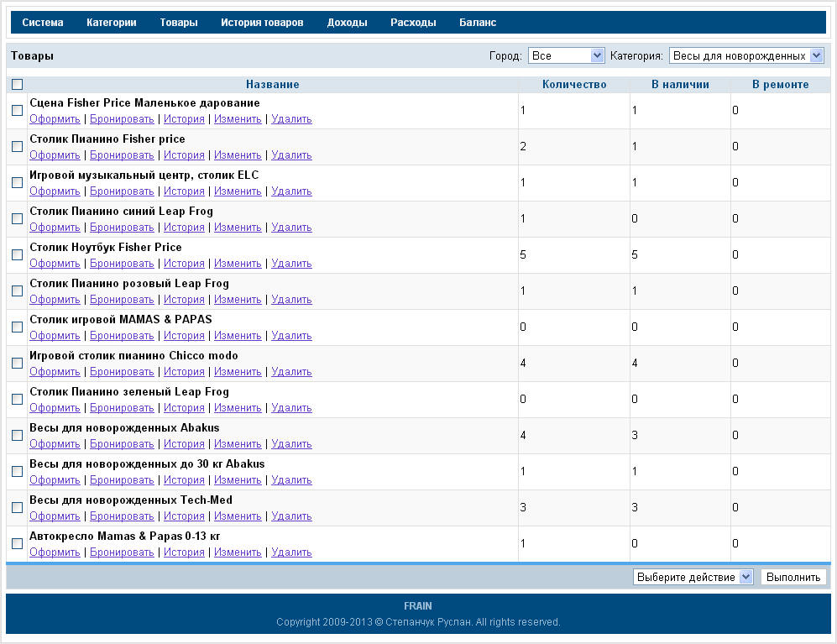
Task: Click product name Игровой столик пианино Chicco modo
Action: pos(133,356)
